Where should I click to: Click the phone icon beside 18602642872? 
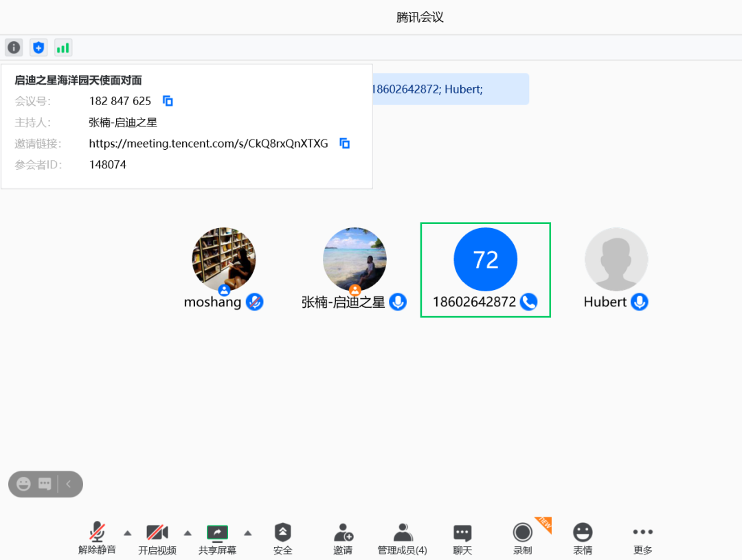pyautogui.click(x=528, y=302)
